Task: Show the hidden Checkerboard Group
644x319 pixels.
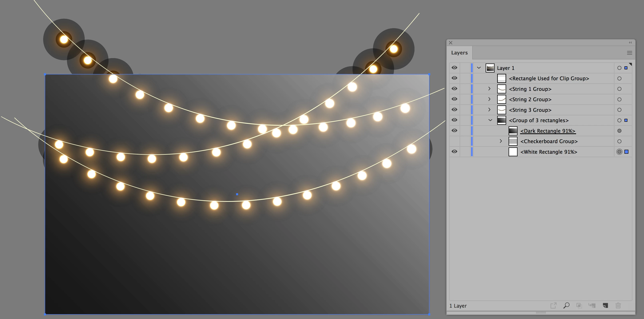Action: tap(454, 141)
